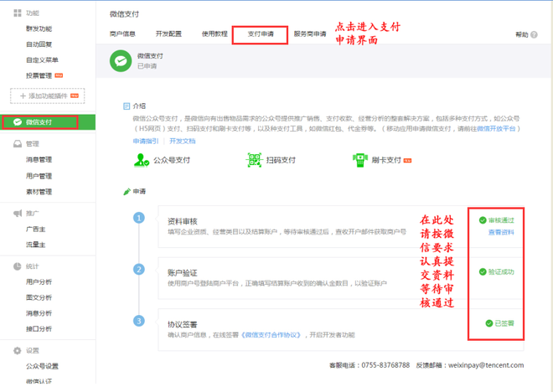Screen dimensions: 553x392
Task: Click the 已申请 status text
Action: pos(147,66)
